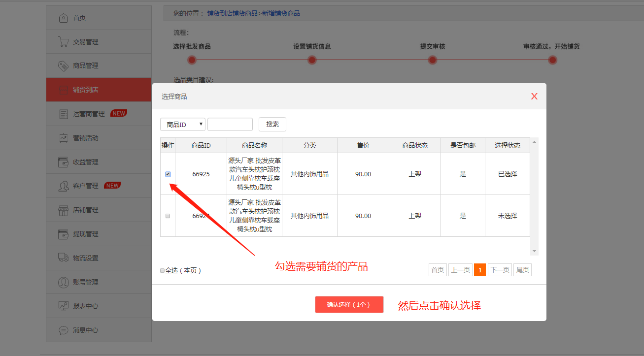Click the speech bubble icon for 消息中心
The height and width of the screenshot is (356, 644).
pos(63,330)
